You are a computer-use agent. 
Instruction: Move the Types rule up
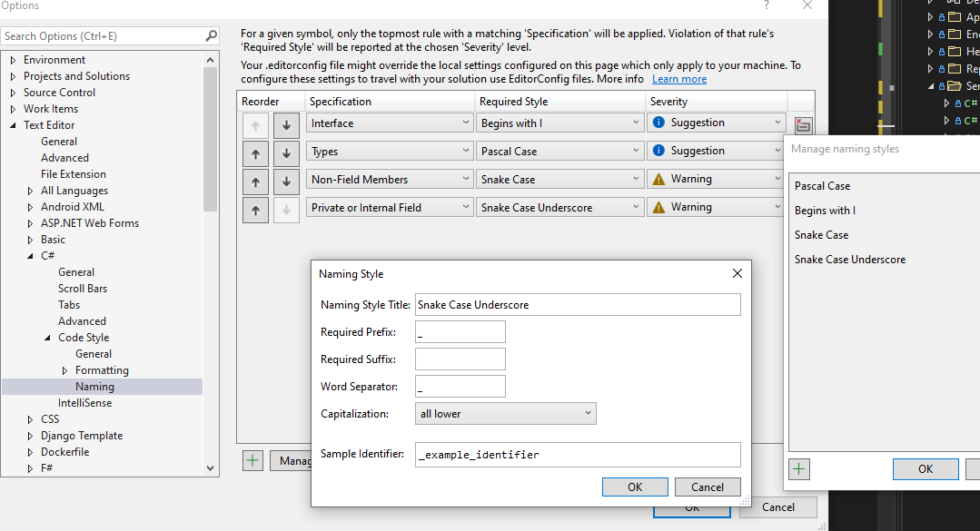255,153
